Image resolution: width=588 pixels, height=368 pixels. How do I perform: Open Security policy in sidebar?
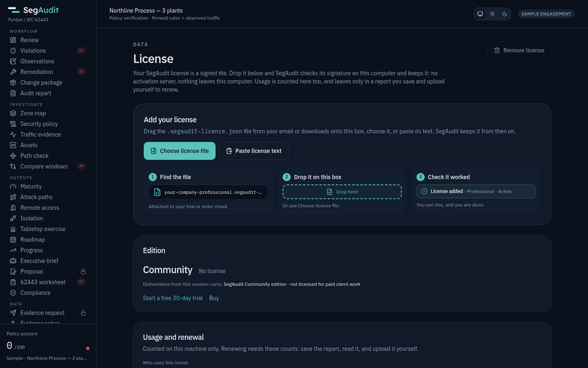point(48,124)
